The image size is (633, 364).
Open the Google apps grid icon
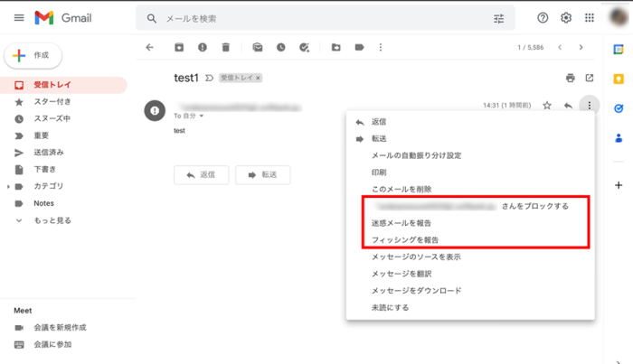(590, 18)
